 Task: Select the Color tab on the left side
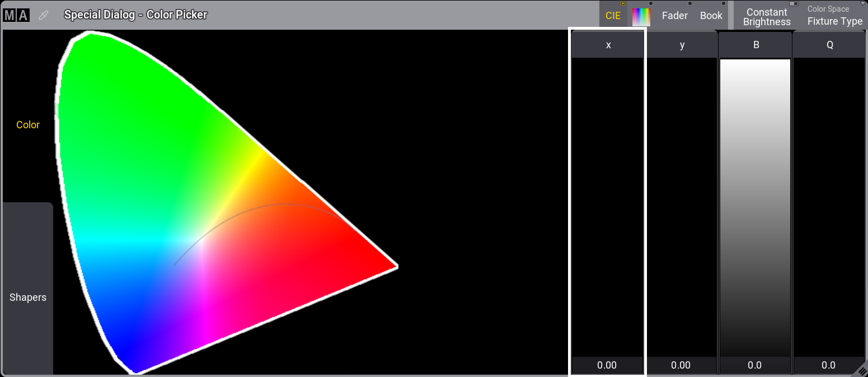tap(27, 124)
